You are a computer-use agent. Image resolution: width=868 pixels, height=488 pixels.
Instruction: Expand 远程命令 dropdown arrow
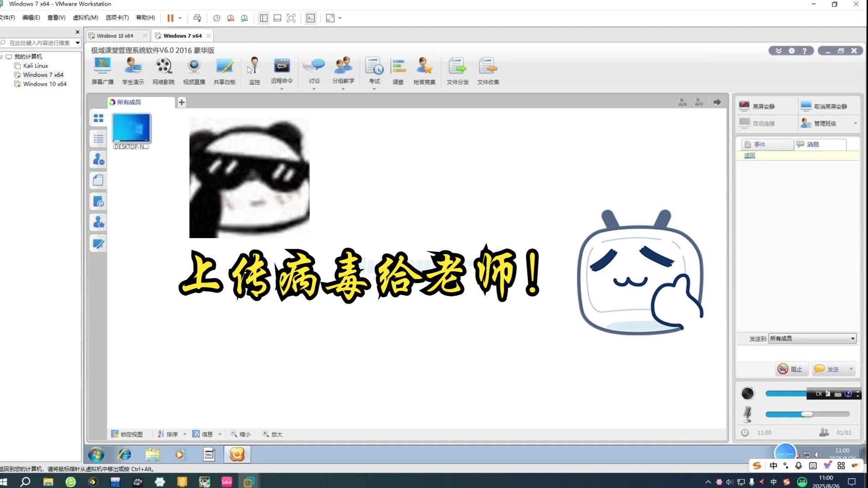[x=282, y=89]
